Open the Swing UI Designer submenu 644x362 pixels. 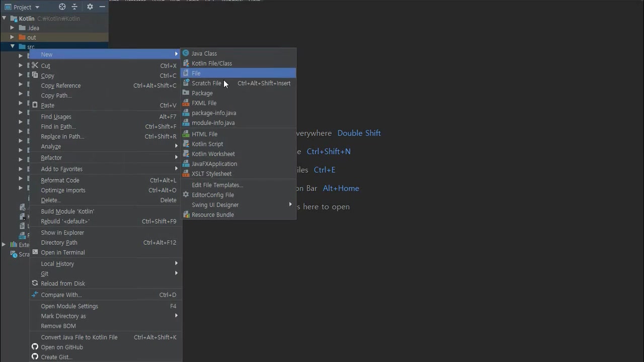[x=215, y=205]
